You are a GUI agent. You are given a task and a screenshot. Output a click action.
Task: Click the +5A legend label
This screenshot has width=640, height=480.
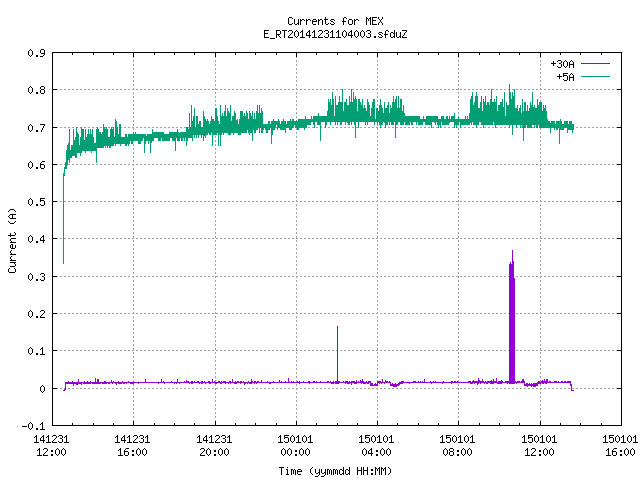565,77
